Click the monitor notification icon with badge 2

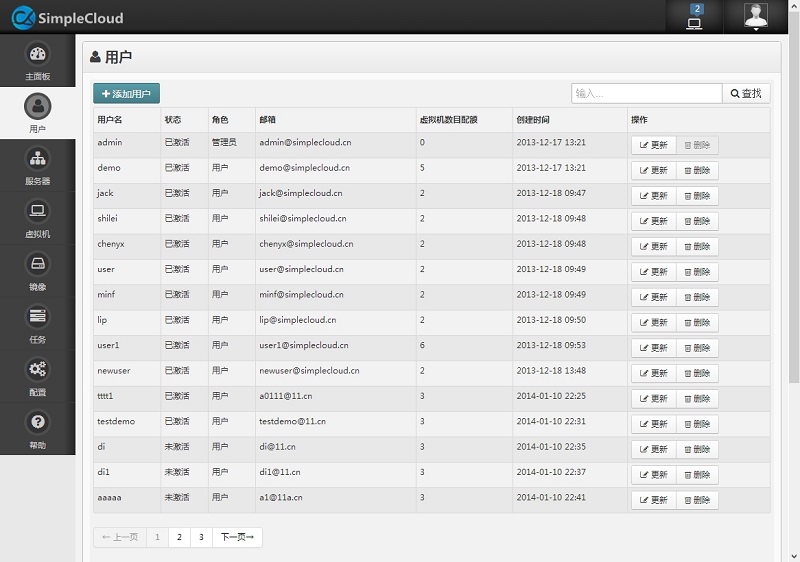(x=695, y=17)
